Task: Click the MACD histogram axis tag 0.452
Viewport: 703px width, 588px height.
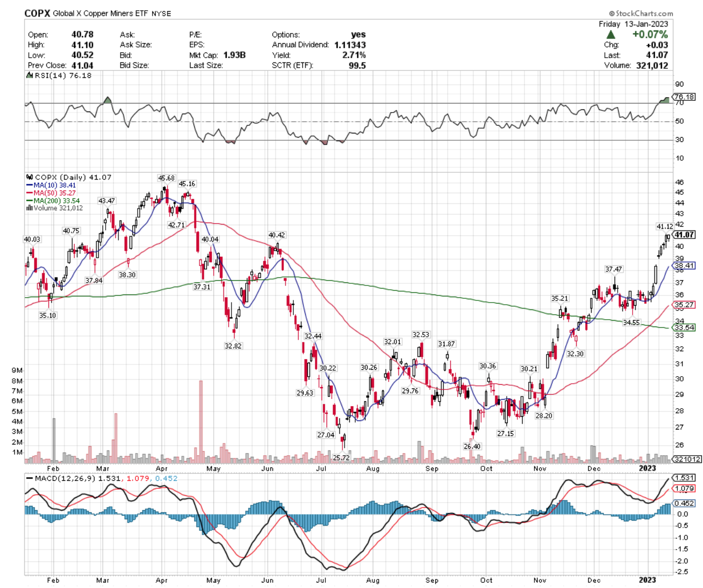Action: pos(684,503)
